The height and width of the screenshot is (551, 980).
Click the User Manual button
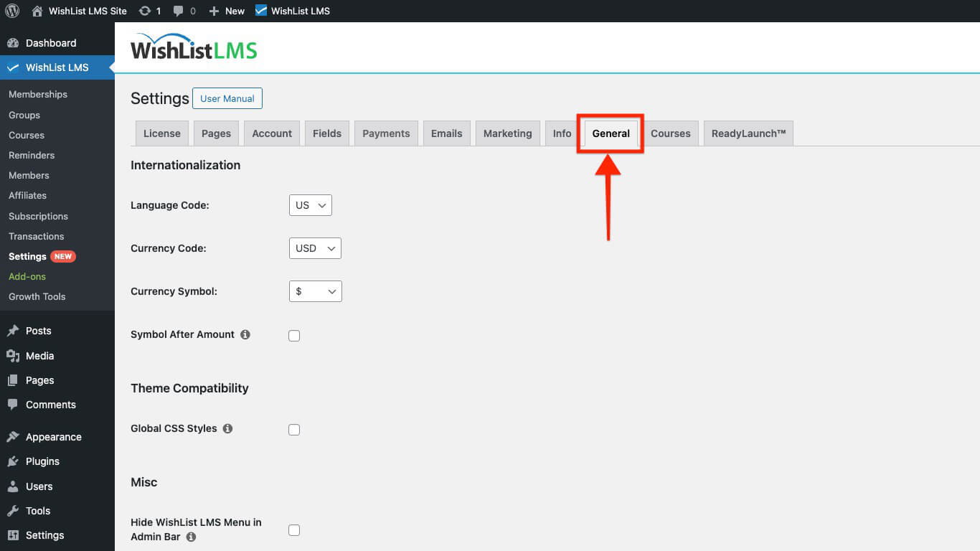(227, 98)
